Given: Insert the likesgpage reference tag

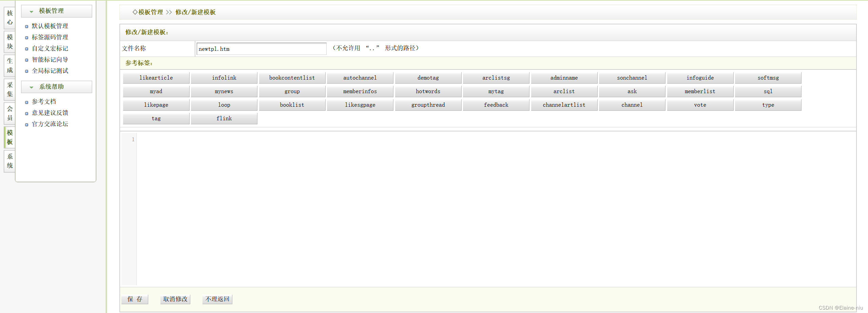Looking at the screenshot, I should [360, 105].
